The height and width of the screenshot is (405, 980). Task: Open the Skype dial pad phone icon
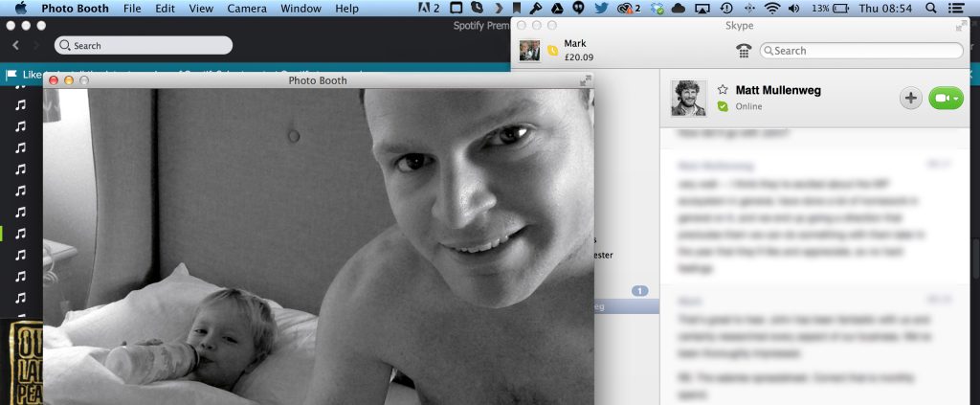click(743, 51)
